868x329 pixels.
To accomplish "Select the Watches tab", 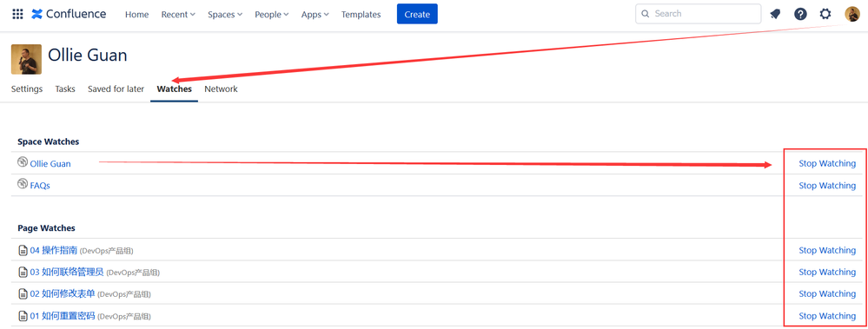I will 175,89.
